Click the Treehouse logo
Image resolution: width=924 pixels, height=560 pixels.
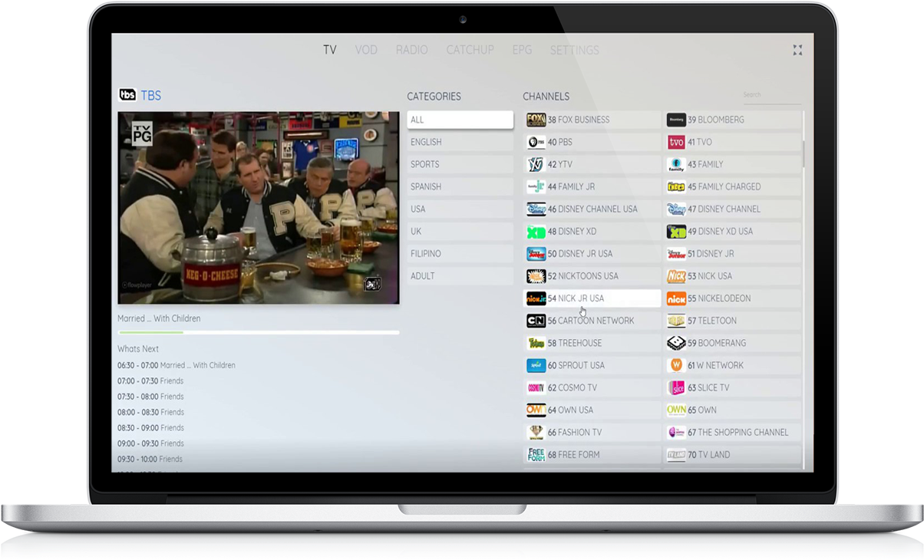[536, 343]
